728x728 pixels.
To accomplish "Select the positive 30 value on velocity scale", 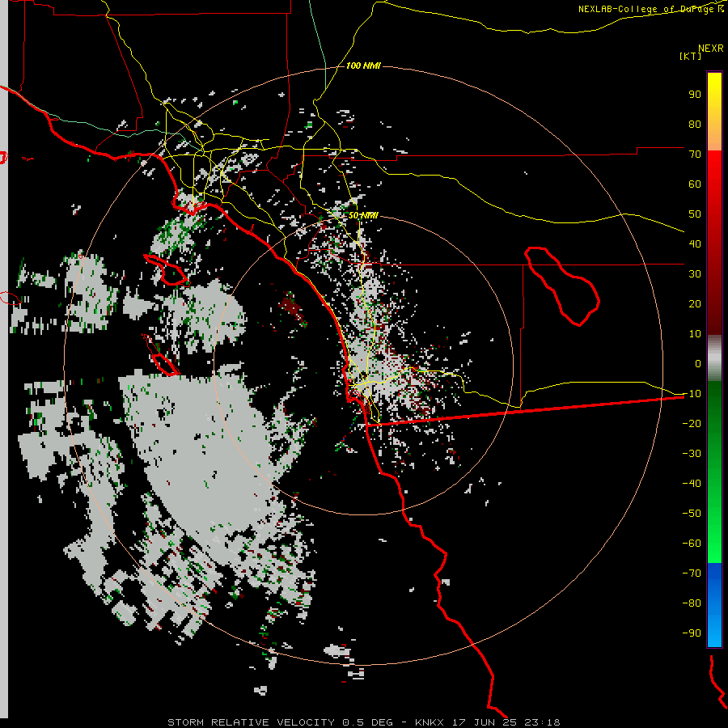I will click(x=695, y=274).
